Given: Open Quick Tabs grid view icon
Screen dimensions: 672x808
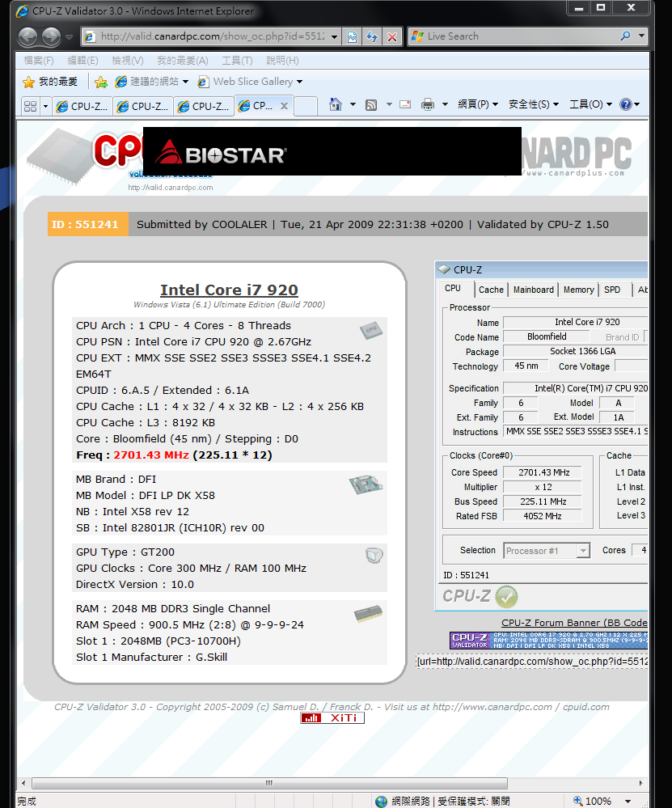Looking at the screenshot, I should [x=30, y=106].
